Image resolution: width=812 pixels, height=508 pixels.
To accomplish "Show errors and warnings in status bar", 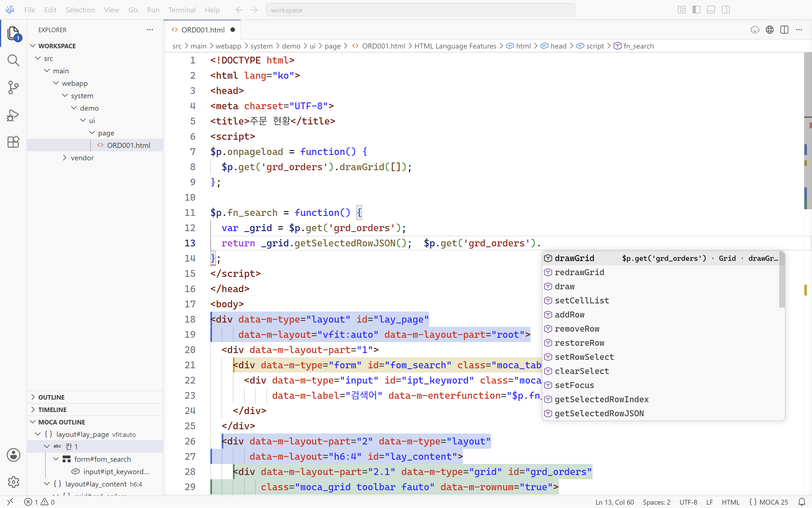I will pos(39,502).
